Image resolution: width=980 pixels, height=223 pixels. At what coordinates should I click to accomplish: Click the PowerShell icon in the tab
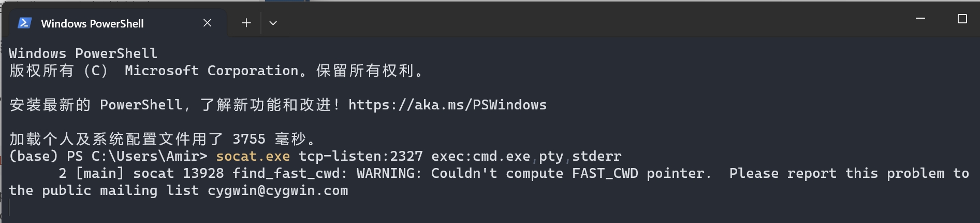24,23
